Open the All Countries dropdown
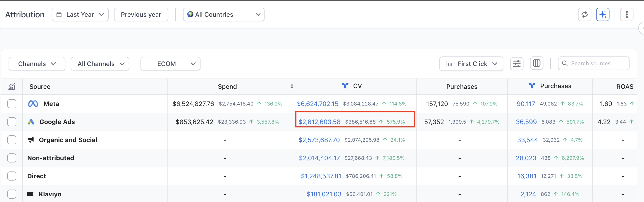644x202 pixels. coord(224,14)
